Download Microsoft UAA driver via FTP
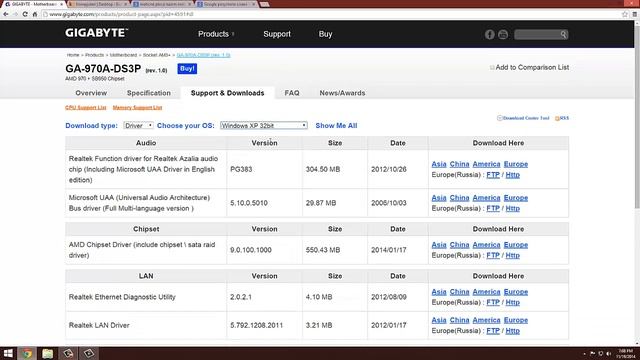 493,209
